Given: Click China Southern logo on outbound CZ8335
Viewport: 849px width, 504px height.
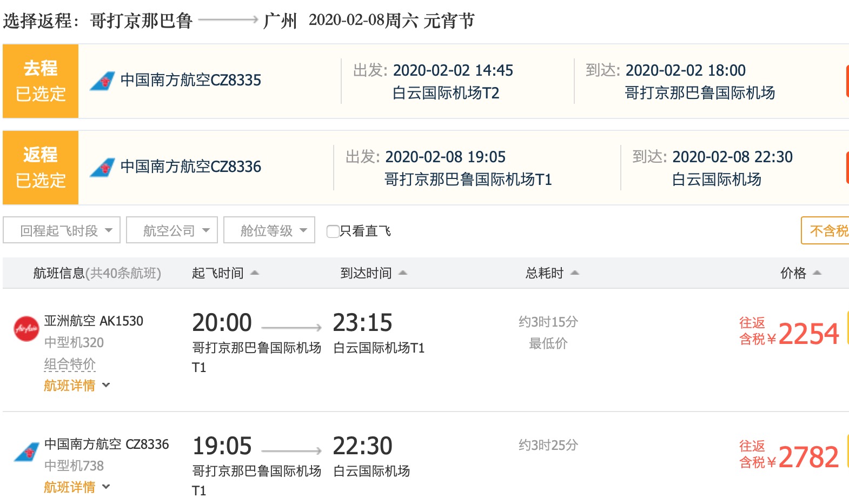Looking at the screenshot, I should point(102,81).
